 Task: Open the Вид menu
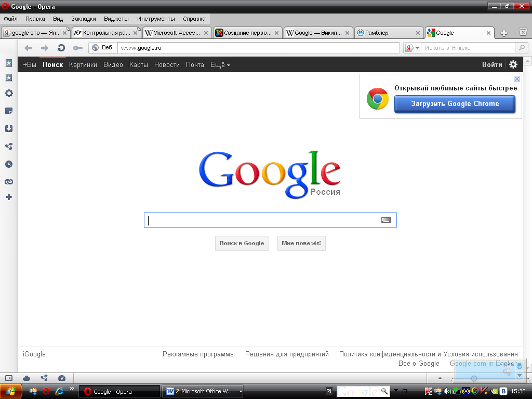[x=58, y=19]
